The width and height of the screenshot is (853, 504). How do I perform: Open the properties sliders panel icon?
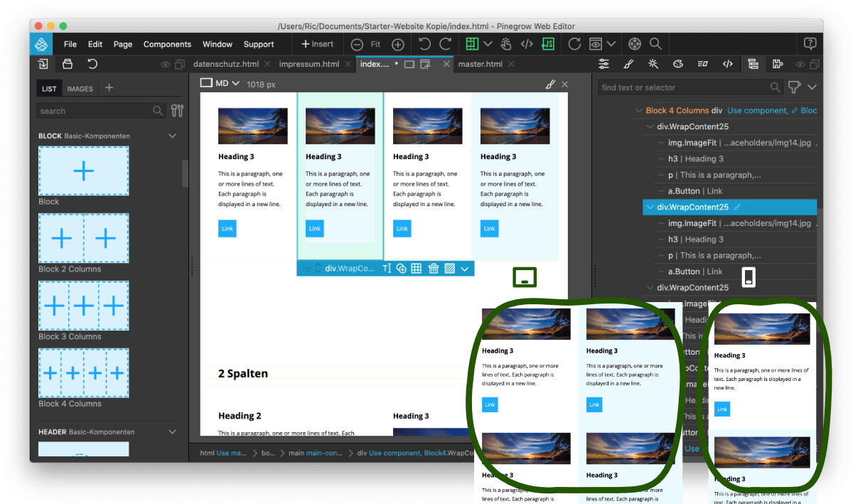coord(603,64)
